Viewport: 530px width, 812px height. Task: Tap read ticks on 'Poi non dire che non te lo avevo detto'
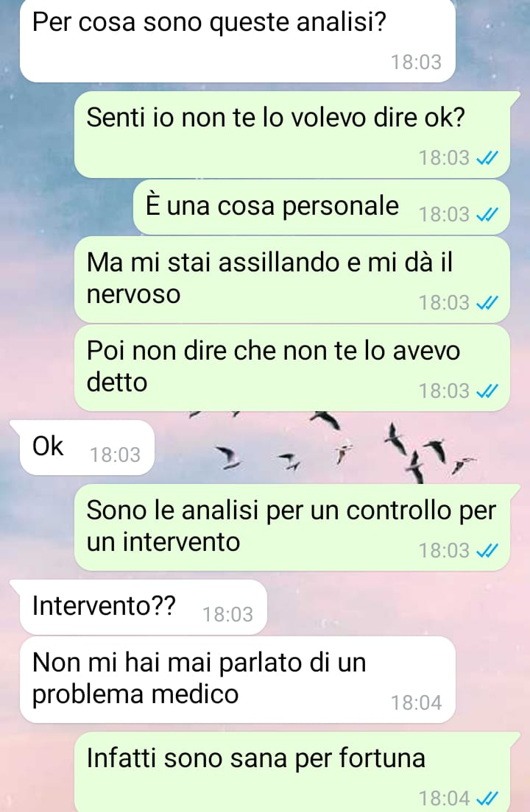point(487,391)
